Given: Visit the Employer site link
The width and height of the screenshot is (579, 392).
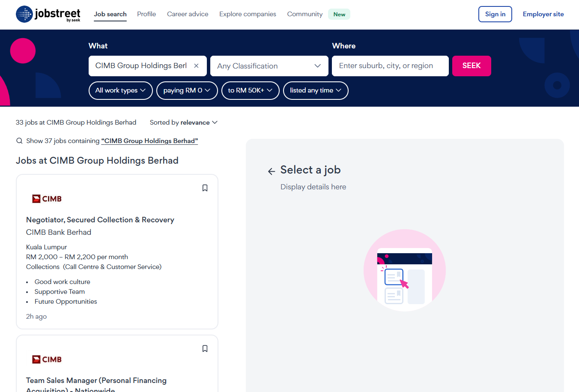Looking at the screenshot, I should point(543,14).
